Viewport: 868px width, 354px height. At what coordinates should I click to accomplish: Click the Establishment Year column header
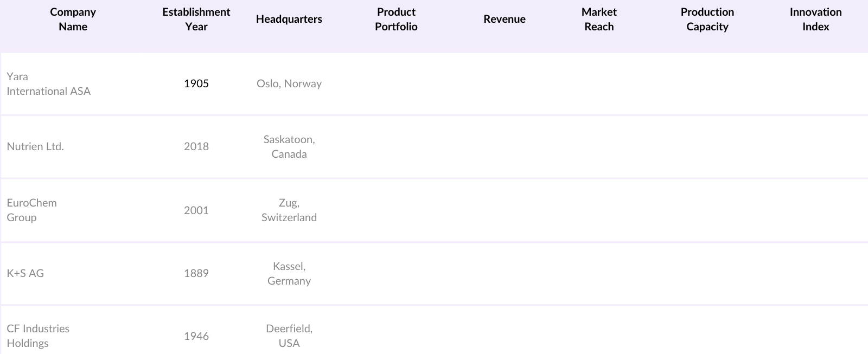tap(196, 20)
